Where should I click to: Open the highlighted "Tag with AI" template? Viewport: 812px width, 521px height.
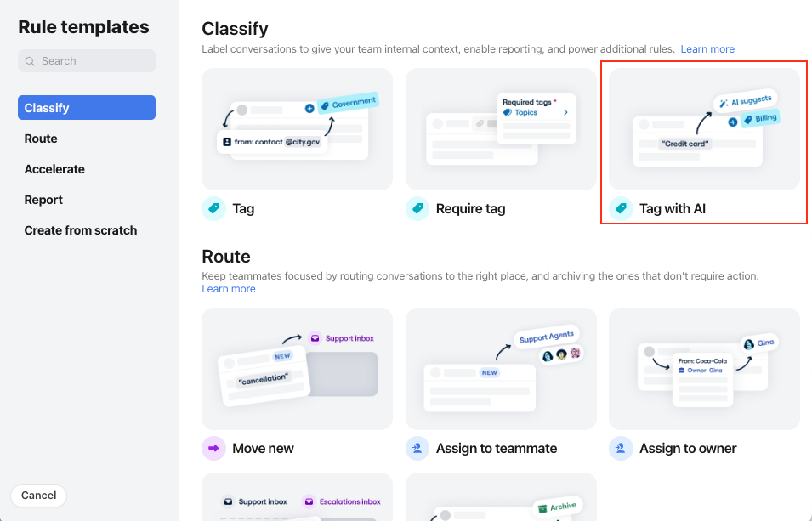(x=704, y=129)
